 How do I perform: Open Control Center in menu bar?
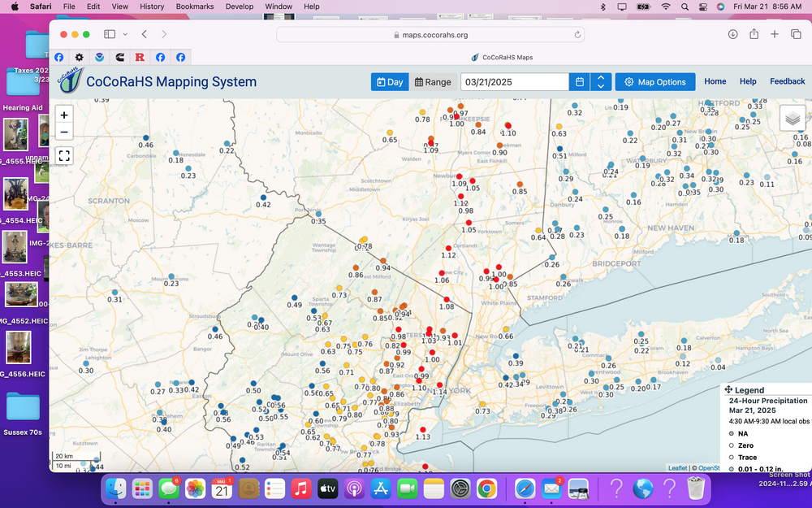702,7
